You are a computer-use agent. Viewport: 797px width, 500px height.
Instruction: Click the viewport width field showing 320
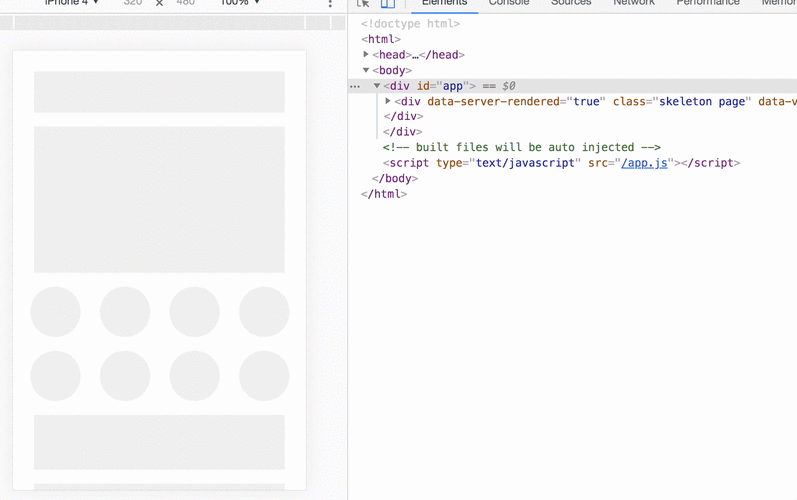[x=132, y=3]
